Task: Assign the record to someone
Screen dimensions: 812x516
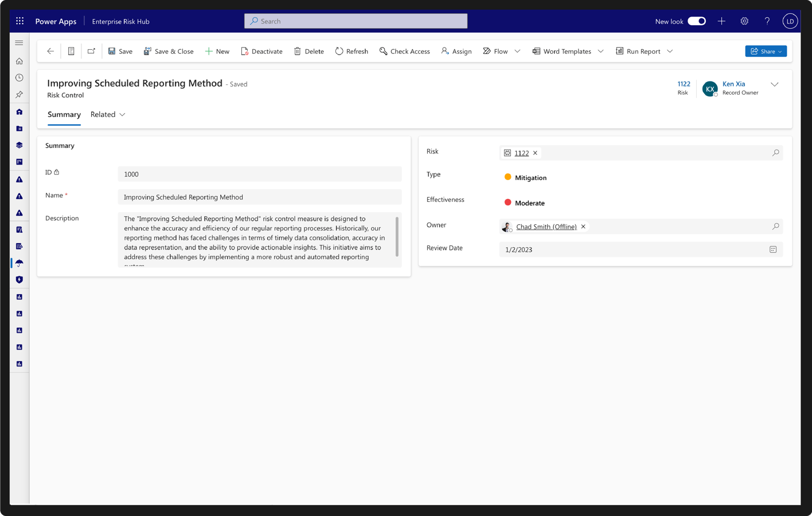Action: click(x=456, y=51)
